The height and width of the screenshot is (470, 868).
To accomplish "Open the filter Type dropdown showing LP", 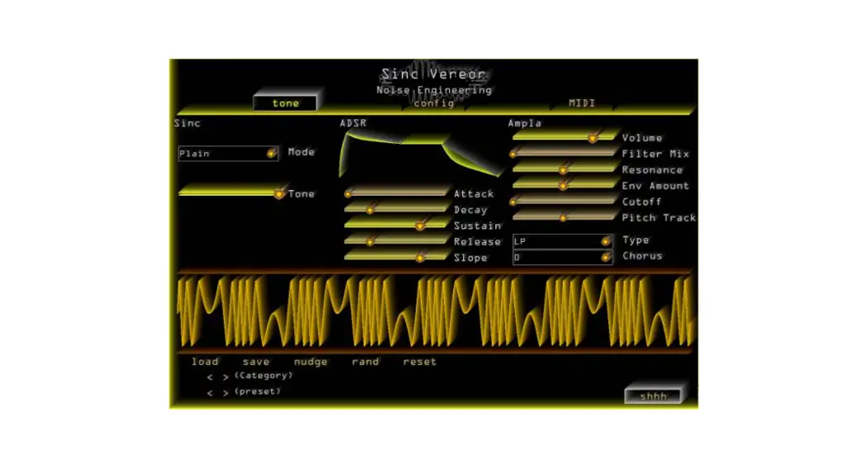I will coord(562,241).
